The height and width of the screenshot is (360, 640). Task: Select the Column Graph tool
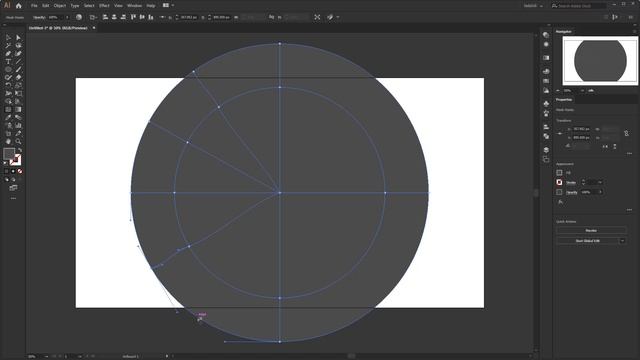[x=18, y=125]
